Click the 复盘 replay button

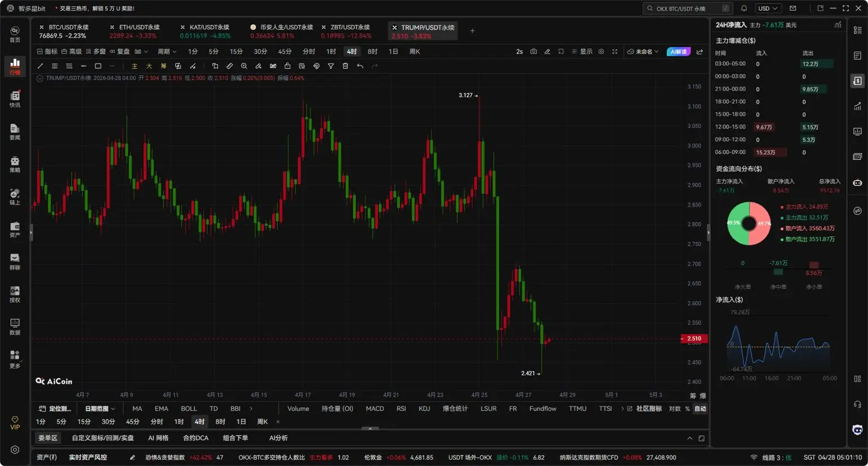point(119,51)
